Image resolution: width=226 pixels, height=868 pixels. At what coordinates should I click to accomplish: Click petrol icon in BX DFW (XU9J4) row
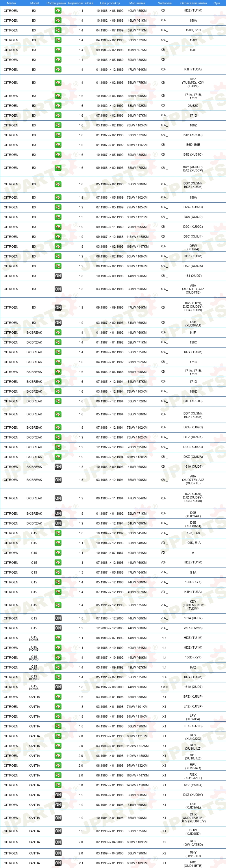pos(58,247)
